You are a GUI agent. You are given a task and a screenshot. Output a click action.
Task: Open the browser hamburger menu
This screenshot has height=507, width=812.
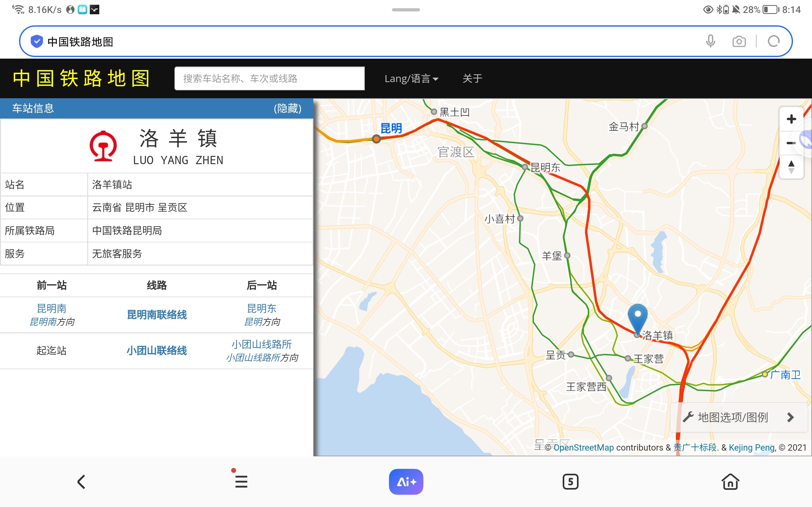(241, 482)
